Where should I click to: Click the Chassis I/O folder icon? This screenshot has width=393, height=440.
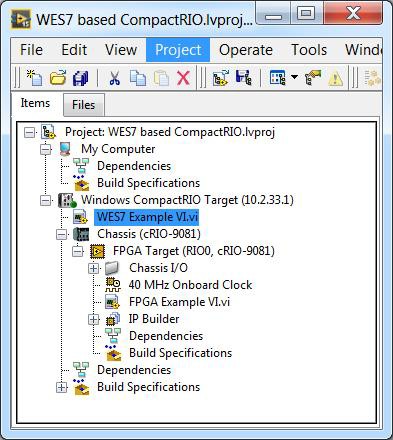112,268
